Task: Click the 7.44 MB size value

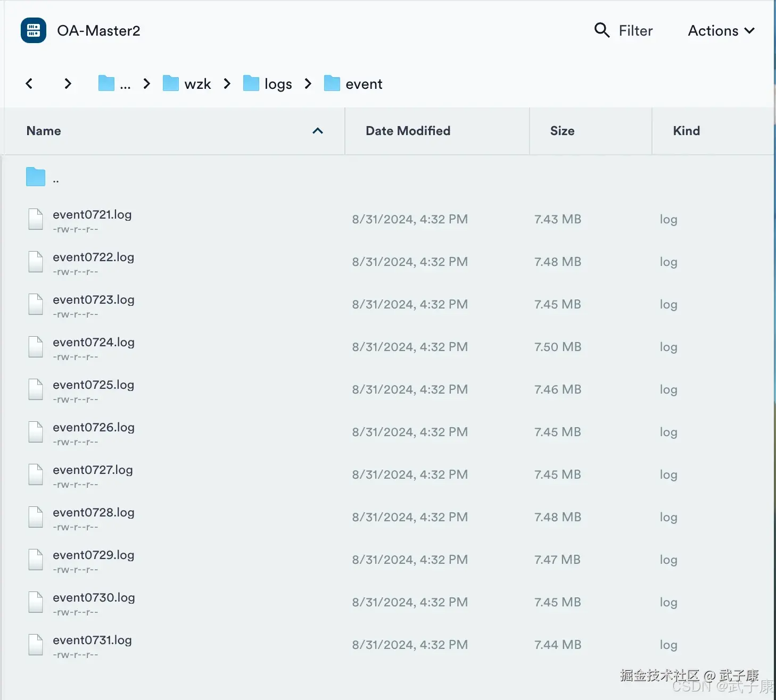Action: 557,645
